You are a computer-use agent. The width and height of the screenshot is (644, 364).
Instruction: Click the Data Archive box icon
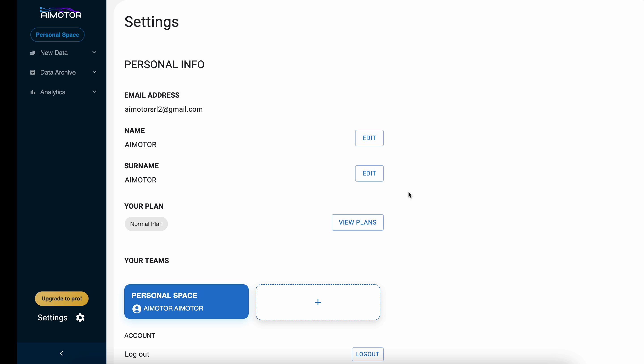(x=32, y=72)
